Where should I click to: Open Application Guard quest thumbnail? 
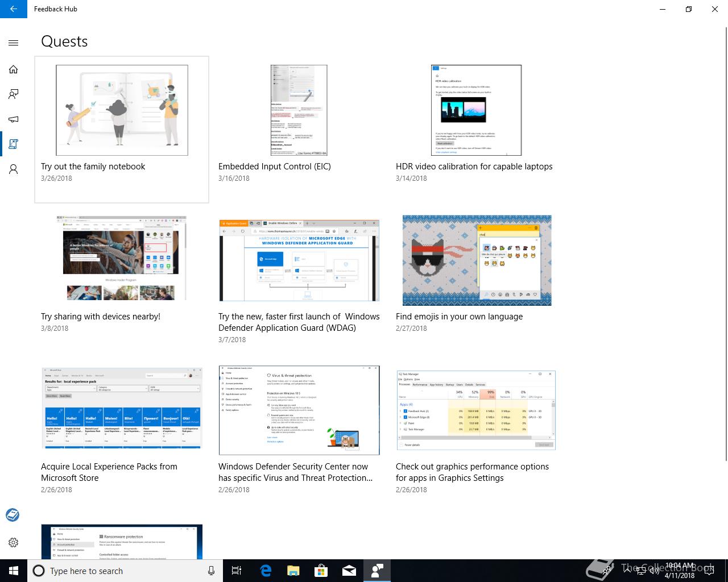tap(299, 260)
